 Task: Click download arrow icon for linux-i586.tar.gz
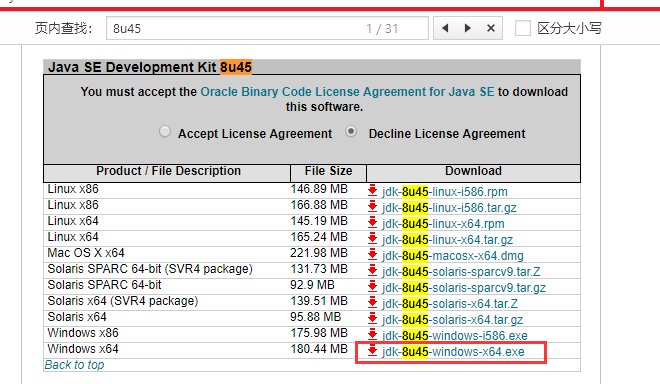(x=372, y=206)
